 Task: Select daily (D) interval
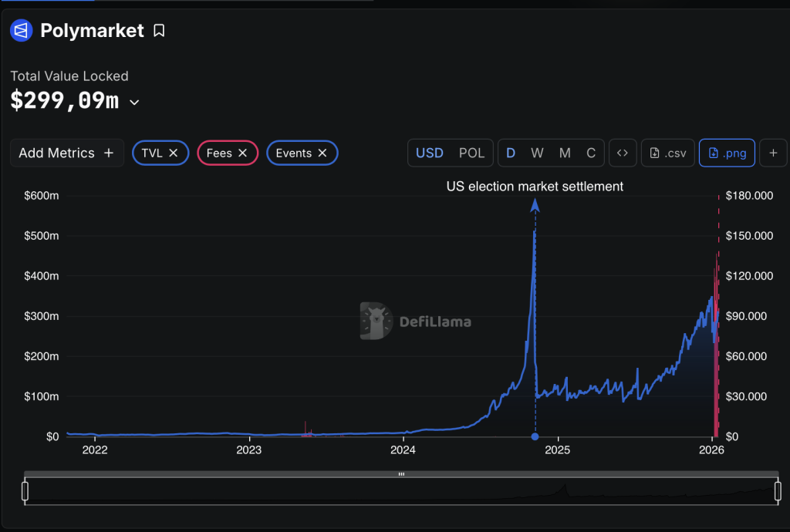point(511,153)
